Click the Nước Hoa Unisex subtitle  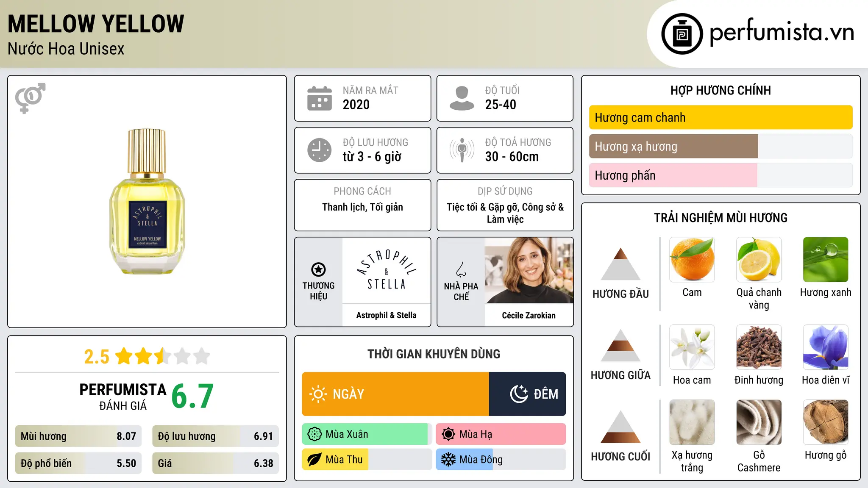(66, 49)
